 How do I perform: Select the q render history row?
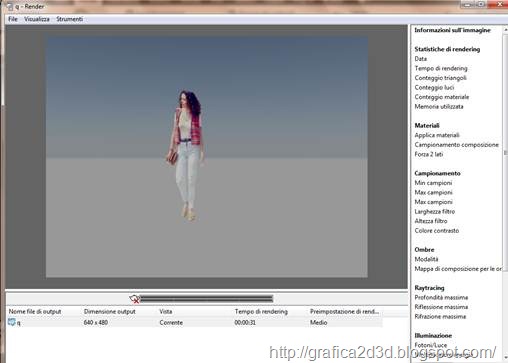(194, 322)
